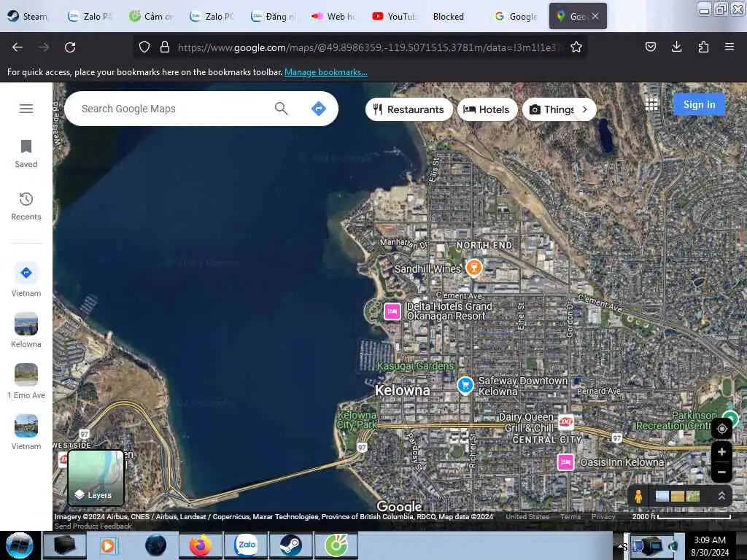Click the Sandhill Wines map pin

coord(473,267)
